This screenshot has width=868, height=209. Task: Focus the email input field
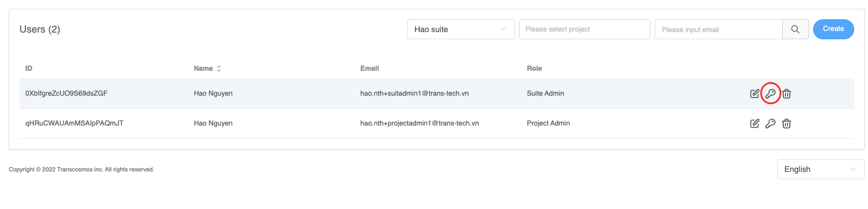(718, 29)
